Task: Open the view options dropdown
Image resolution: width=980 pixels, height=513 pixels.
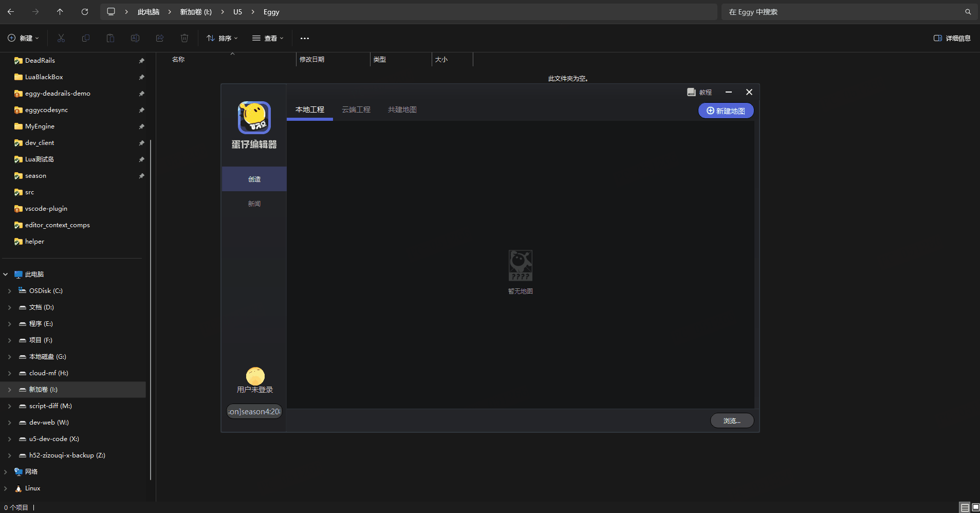Action: click(268, 39)
